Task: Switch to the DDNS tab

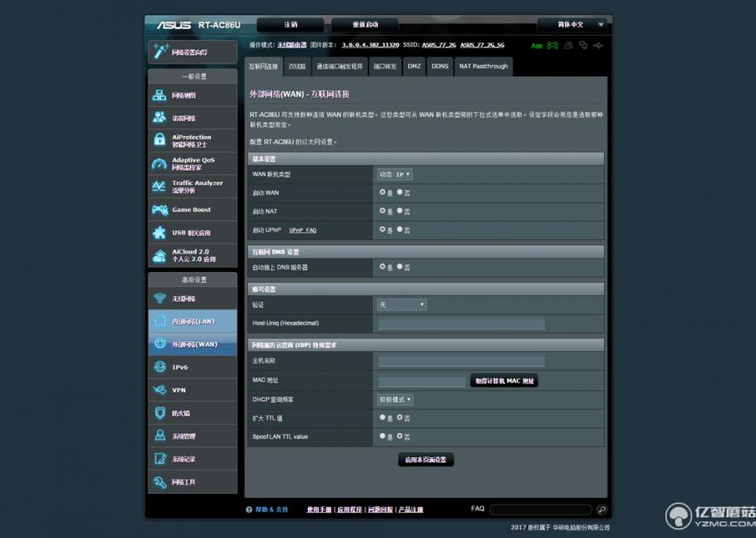Action: [x=438, y=65]
